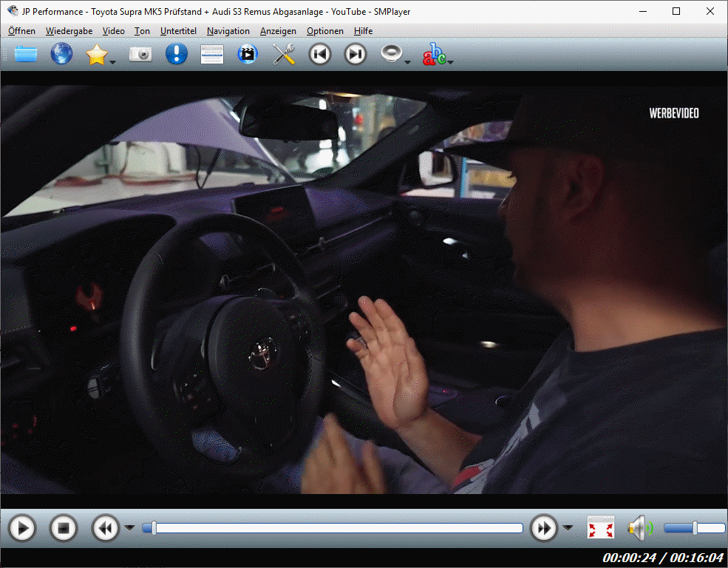The width and height of the screenshot is (728, 568).
Task: Rewind using the double-arrow back button
Action: (106, 528)
